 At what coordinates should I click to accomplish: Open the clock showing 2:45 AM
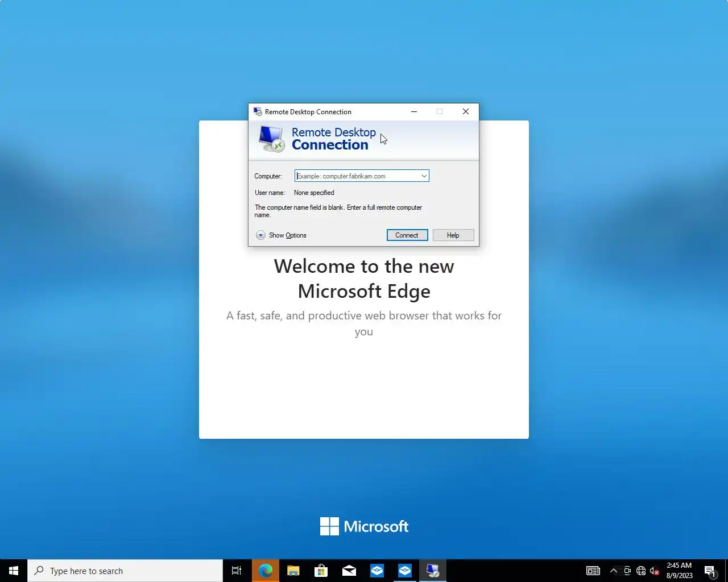[x=680, y=571]
